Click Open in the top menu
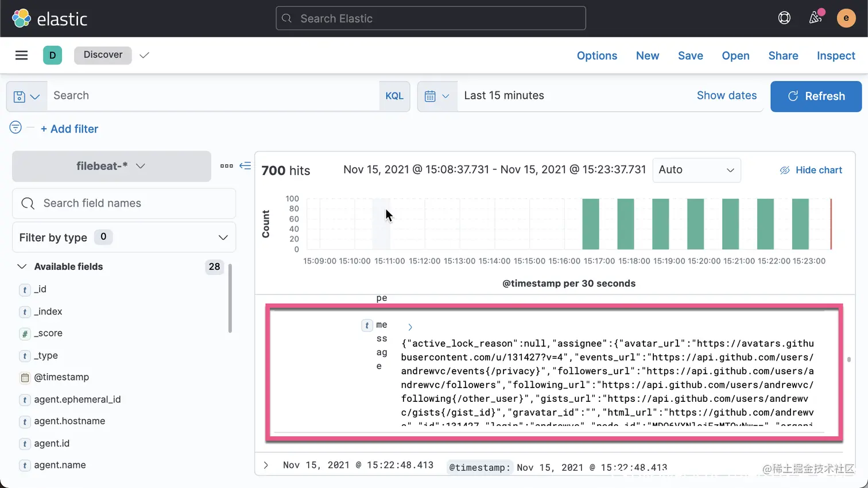Viewport: 868px width, 488px height. [x=735, y=56]
